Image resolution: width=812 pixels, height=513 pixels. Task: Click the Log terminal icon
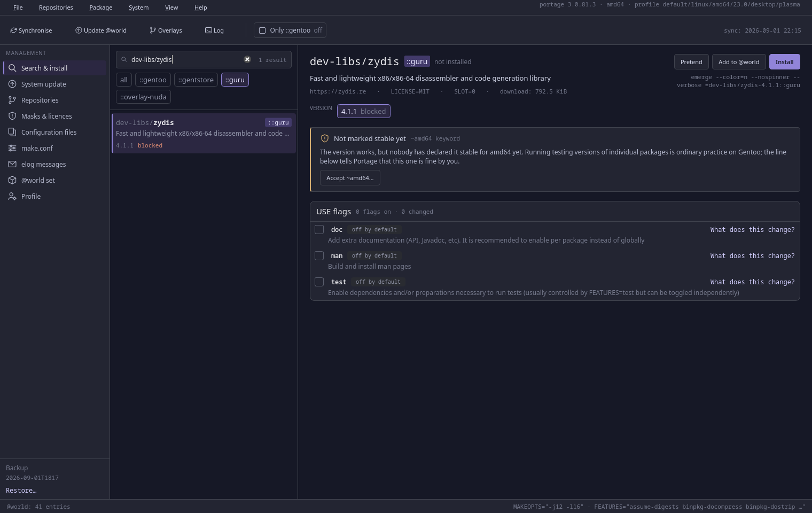click(x=208, y=30)
